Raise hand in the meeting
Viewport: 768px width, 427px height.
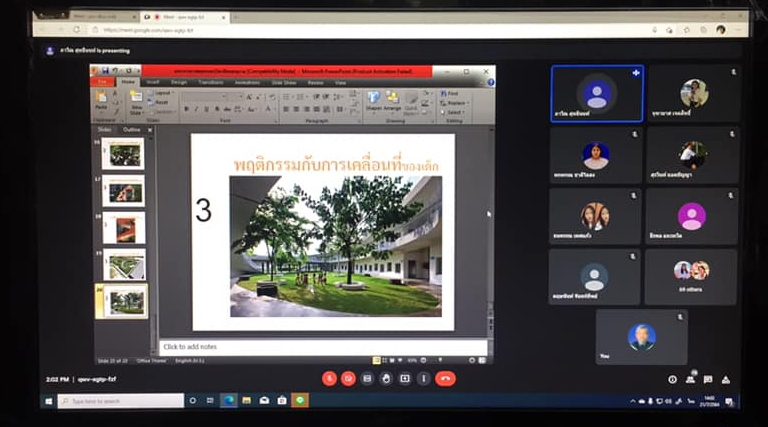click(386, 379)
